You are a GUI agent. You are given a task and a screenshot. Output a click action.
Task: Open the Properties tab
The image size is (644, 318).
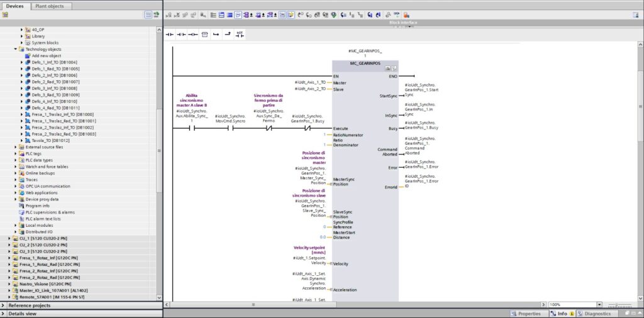click(x=529, y=314)
